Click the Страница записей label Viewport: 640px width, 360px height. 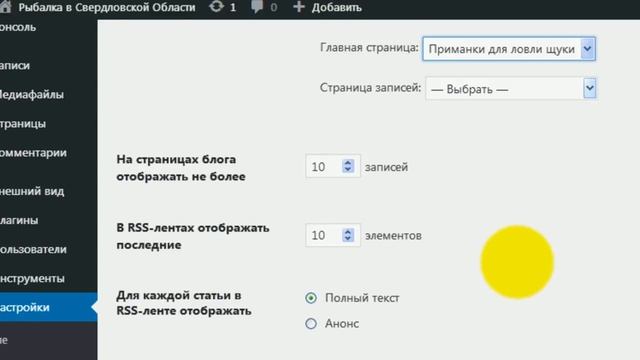(x=370, y=88)
